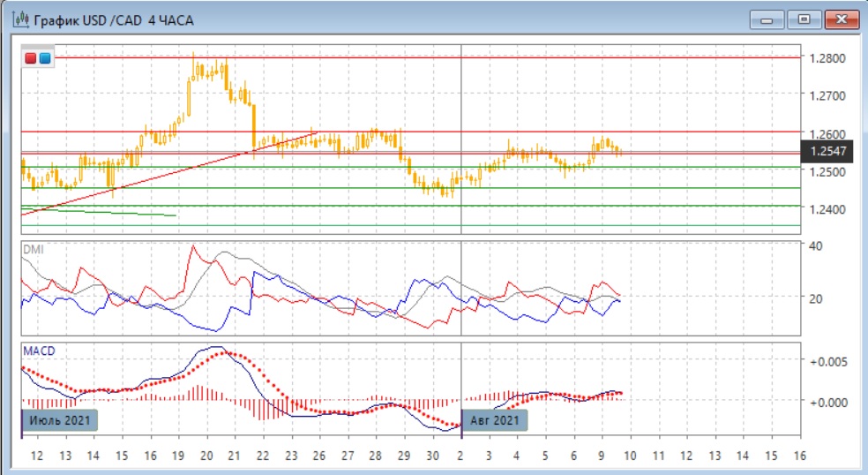Minimize the USD/CAD chart window

[767, 19]
